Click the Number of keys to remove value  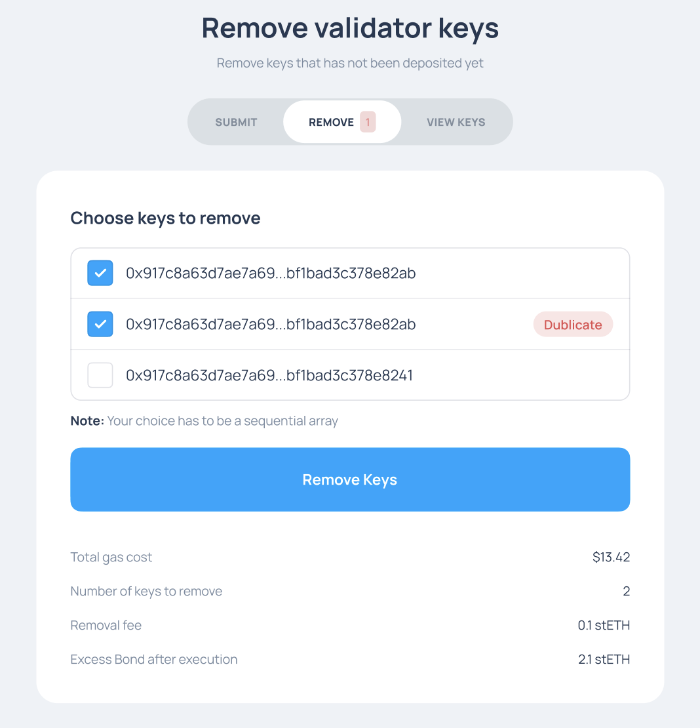click(x=626, y=592)
